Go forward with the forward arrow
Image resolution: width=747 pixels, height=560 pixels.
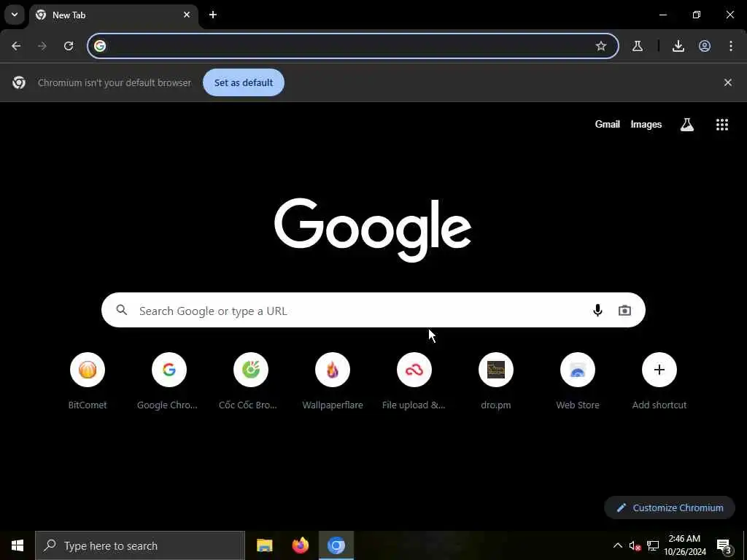(x=42, y=46)
